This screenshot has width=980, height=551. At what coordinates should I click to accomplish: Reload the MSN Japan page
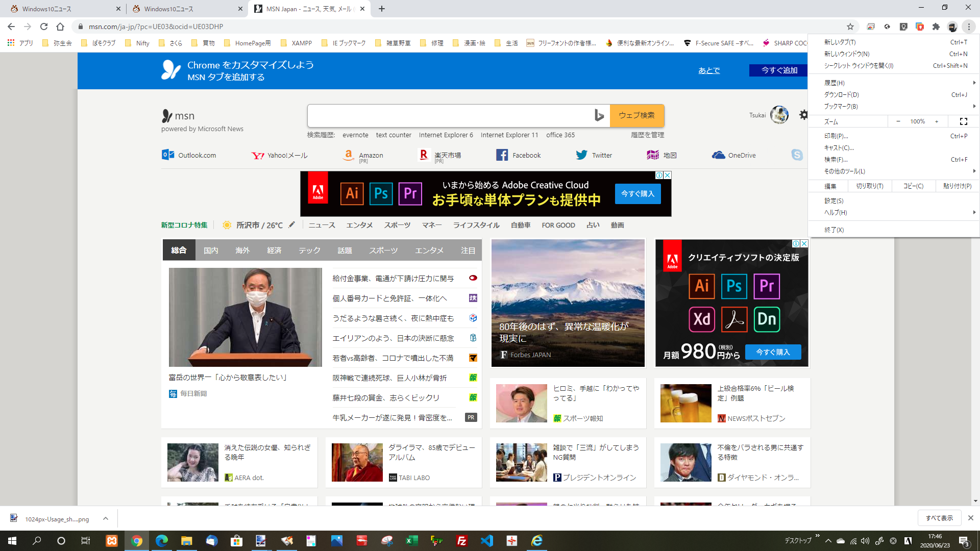[44, 27]
